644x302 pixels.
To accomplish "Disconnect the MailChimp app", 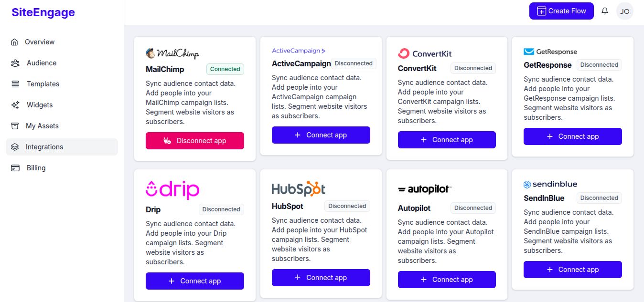I will pos(195,141).
